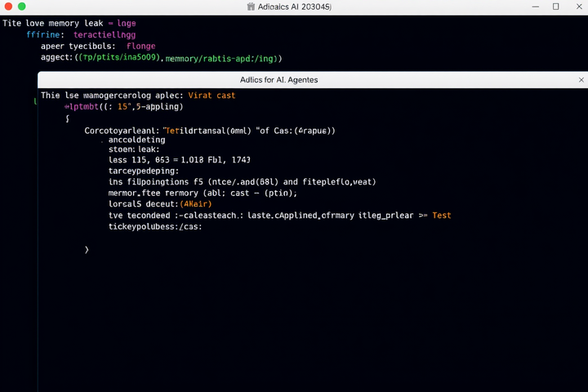This screenshot has width=588, height=392.
Task: Click the 'tickeypolubess:/cas:' line
Action: coord(155,226)
